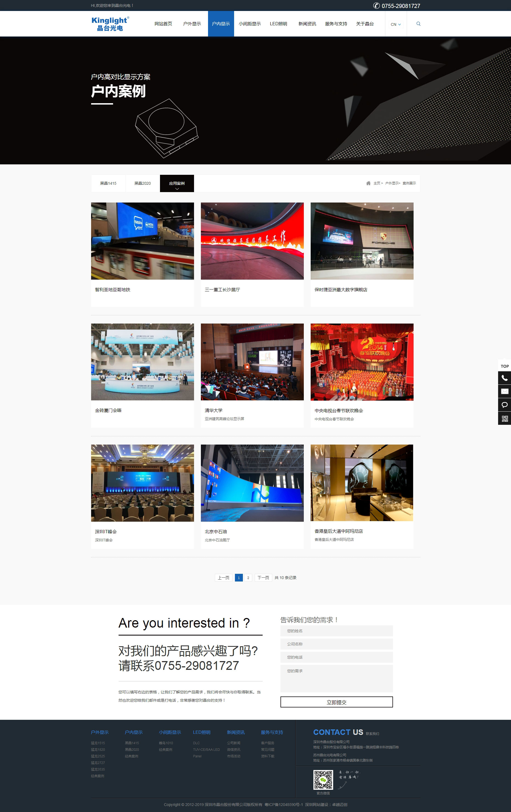Go to page 2 of results
Screen dimensions: 511x812
[x=248, y=578]
